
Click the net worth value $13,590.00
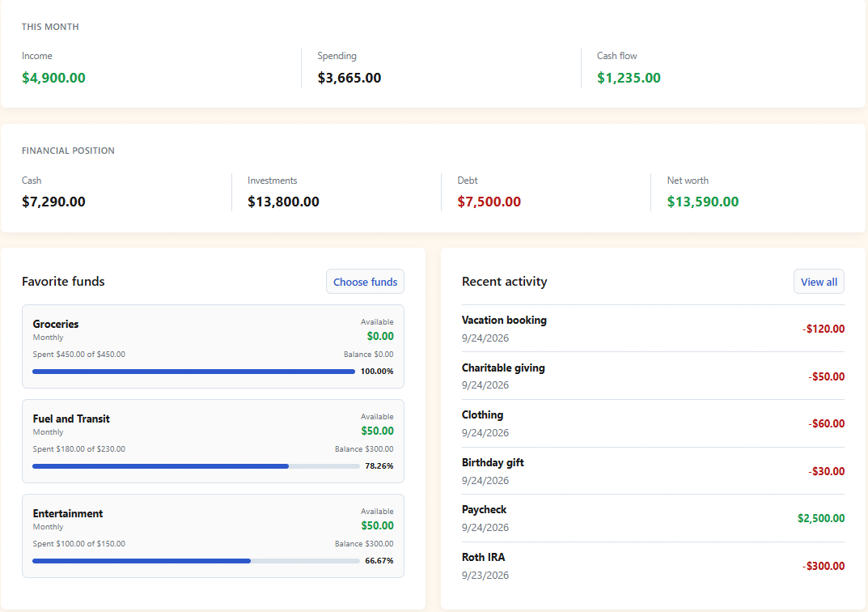point(703,202)
